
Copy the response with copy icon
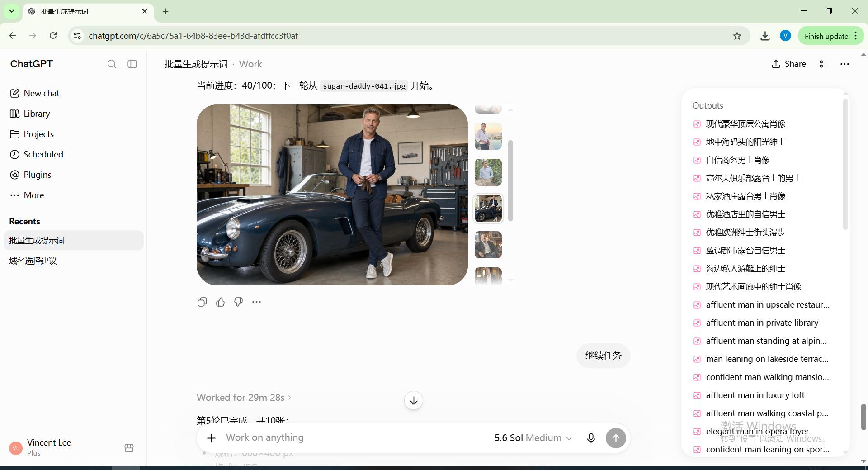(x=202, y=302)
